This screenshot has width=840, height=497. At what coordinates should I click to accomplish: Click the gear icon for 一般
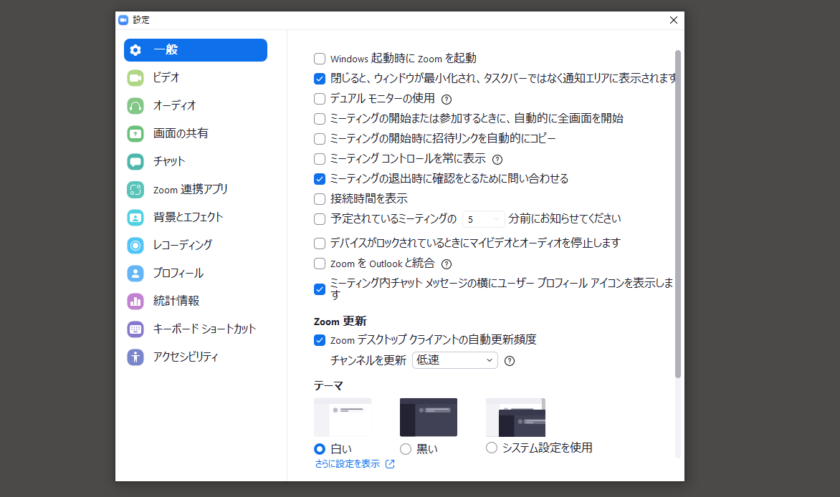click(136, 50)
